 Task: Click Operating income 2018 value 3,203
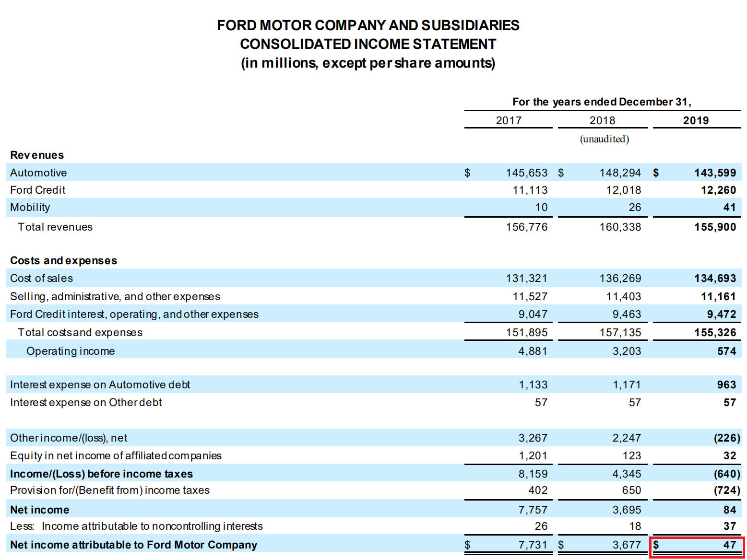pos(627,351)
